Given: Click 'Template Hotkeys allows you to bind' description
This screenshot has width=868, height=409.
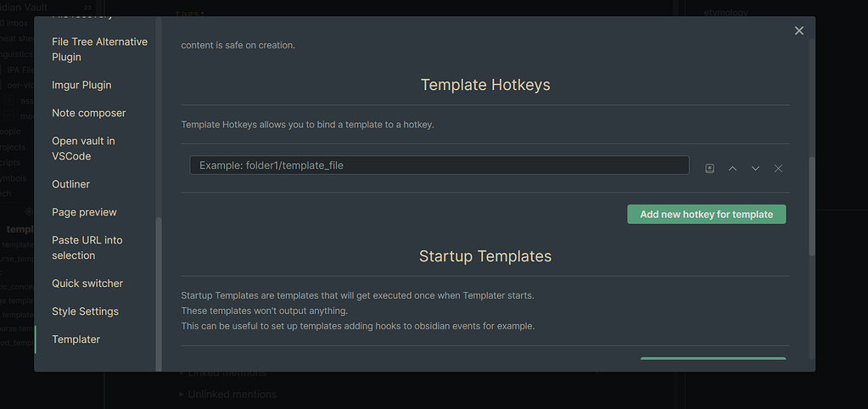Looking at the screenshot, I should [307, 125].
